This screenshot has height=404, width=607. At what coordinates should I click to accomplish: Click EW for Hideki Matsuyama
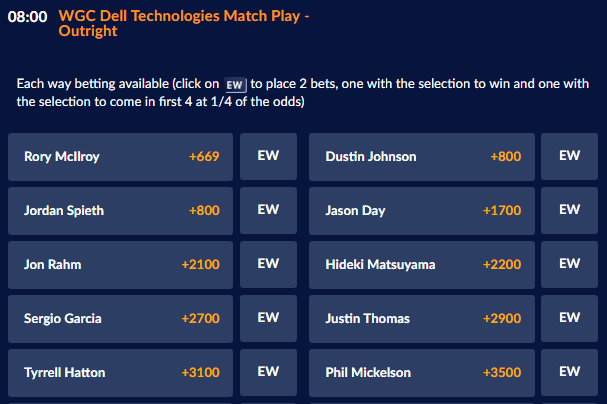tap(569, 264)
